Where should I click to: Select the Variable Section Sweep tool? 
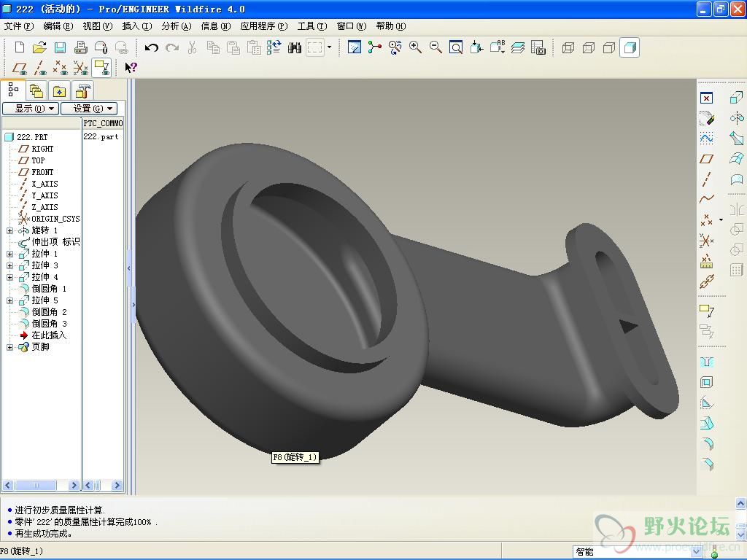737,138
